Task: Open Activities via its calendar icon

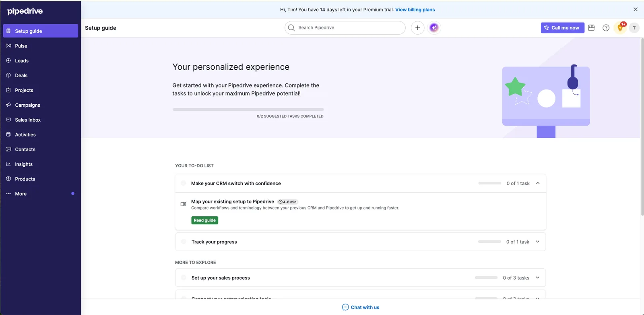Action: pos(8,135)
